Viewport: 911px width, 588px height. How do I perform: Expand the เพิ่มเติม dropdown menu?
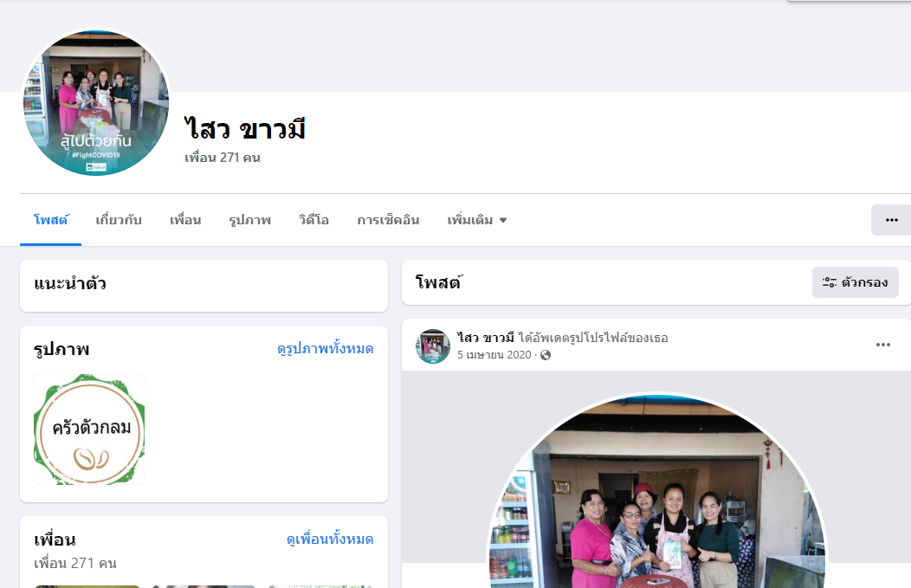pos(477,220)
